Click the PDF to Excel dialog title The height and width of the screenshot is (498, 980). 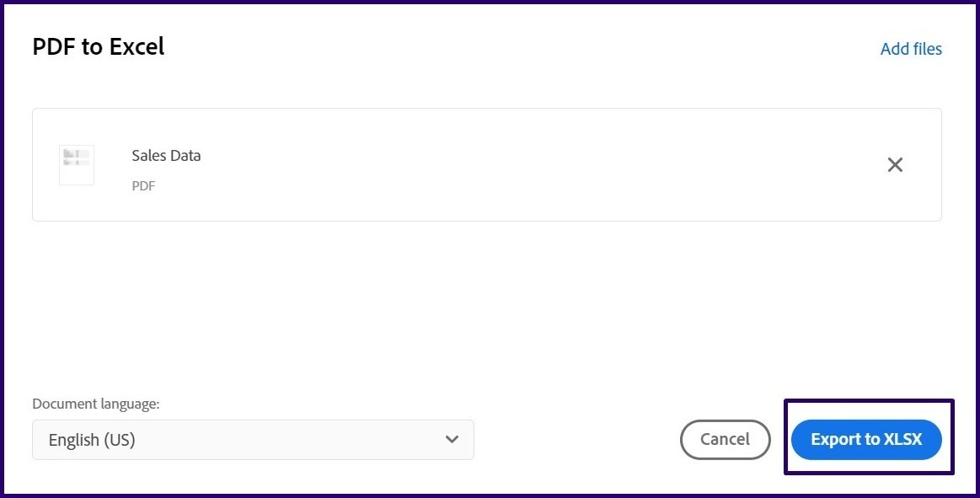tap(98, 46)
